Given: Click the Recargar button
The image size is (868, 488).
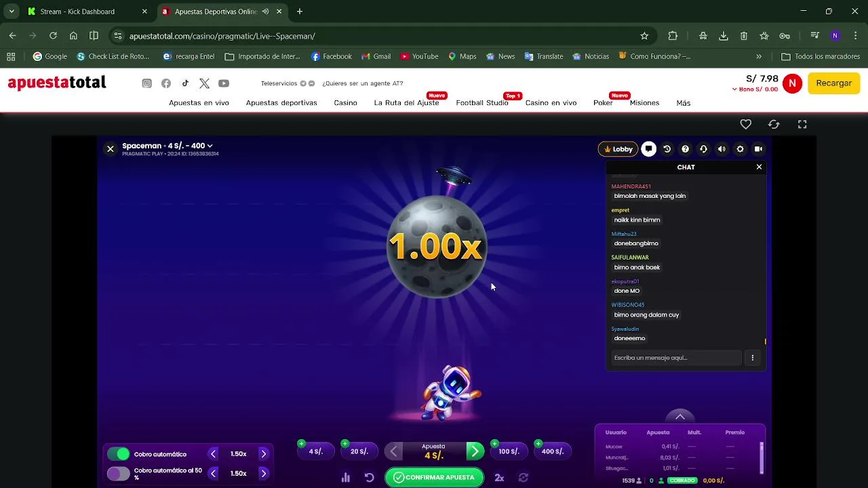Looking at the screenshot, I should (833, 83).
